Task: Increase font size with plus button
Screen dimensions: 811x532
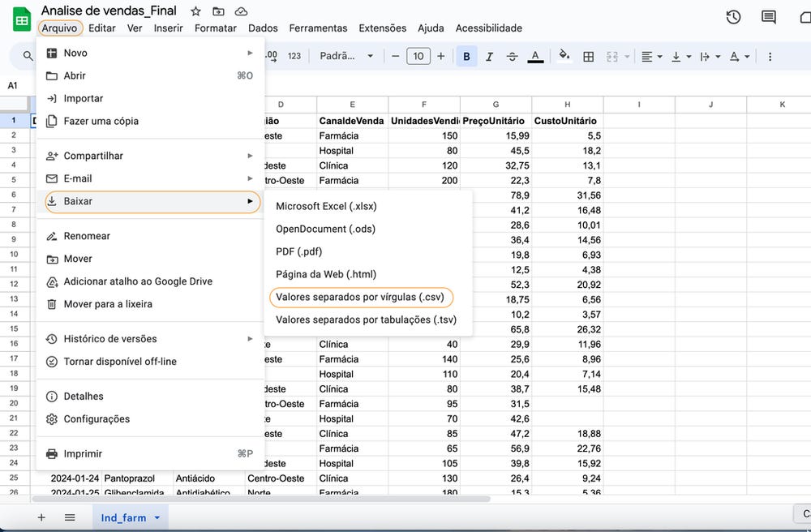Action: pyautogui.click(x=440, y=56)
